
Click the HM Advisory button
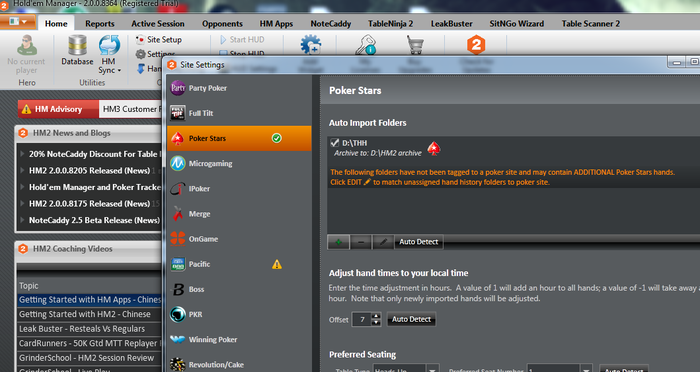[58, 109]
